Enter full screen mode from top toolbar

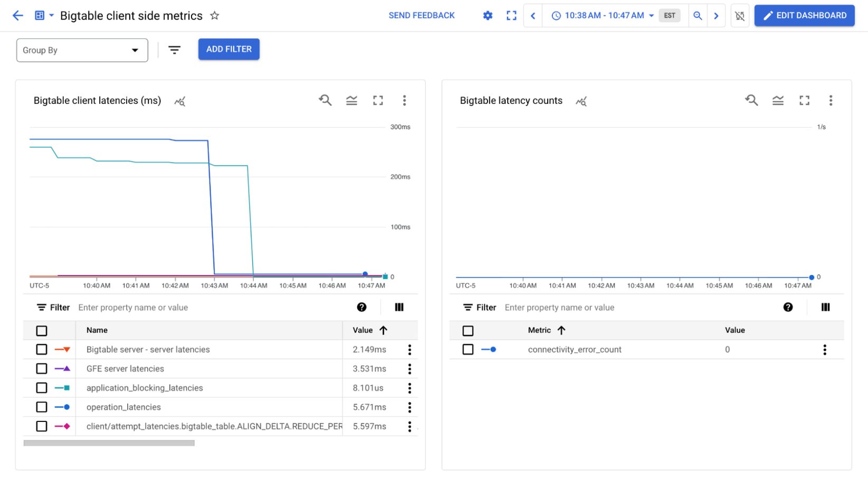[511, 16]
